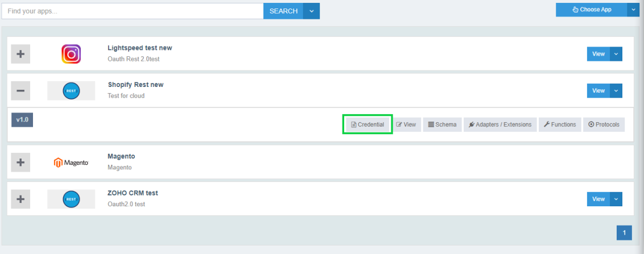
Task: Select the v1.0 version badge
Action: tap(22, 120)
